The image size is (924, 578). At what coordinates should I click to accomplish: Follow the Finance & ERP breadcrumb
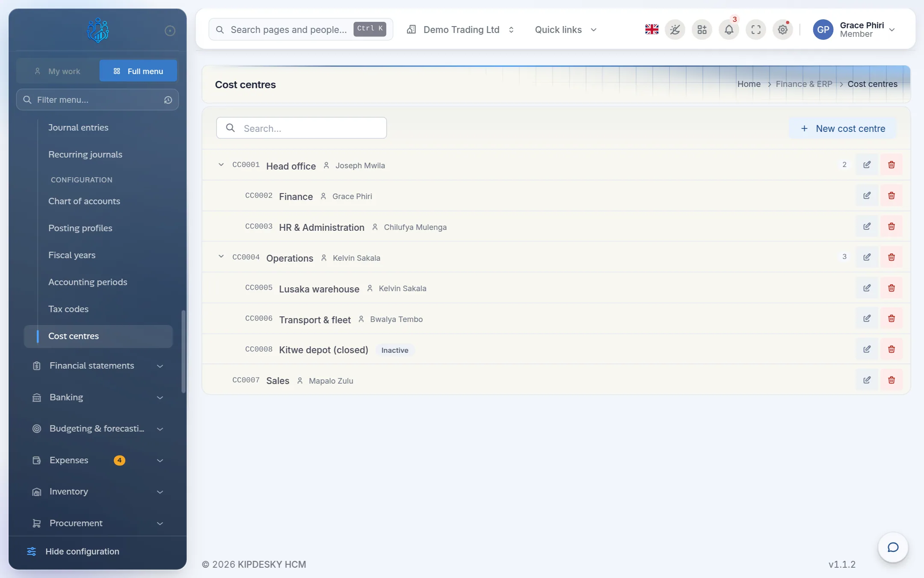[804, 84]
